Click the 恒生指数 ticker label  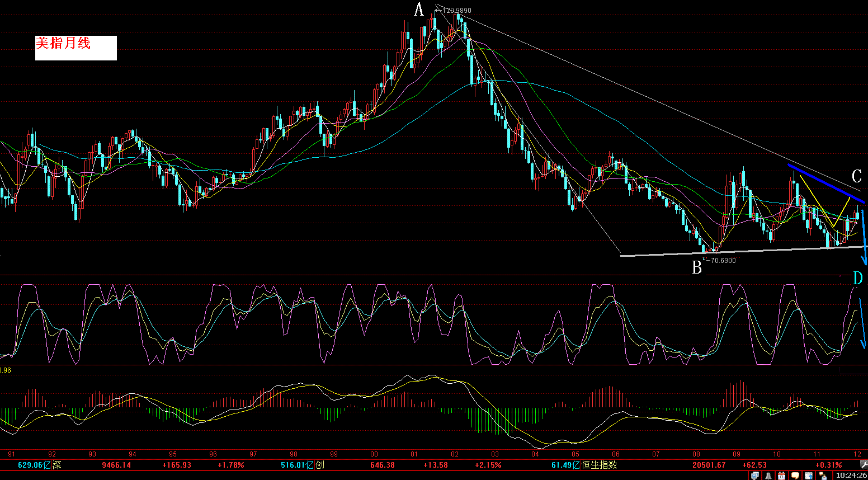(x=599, y=465)
